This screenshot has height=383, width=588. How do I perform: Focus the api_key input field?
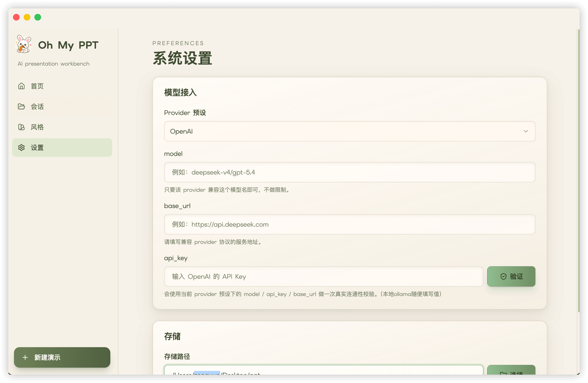[x=324, y=277]
